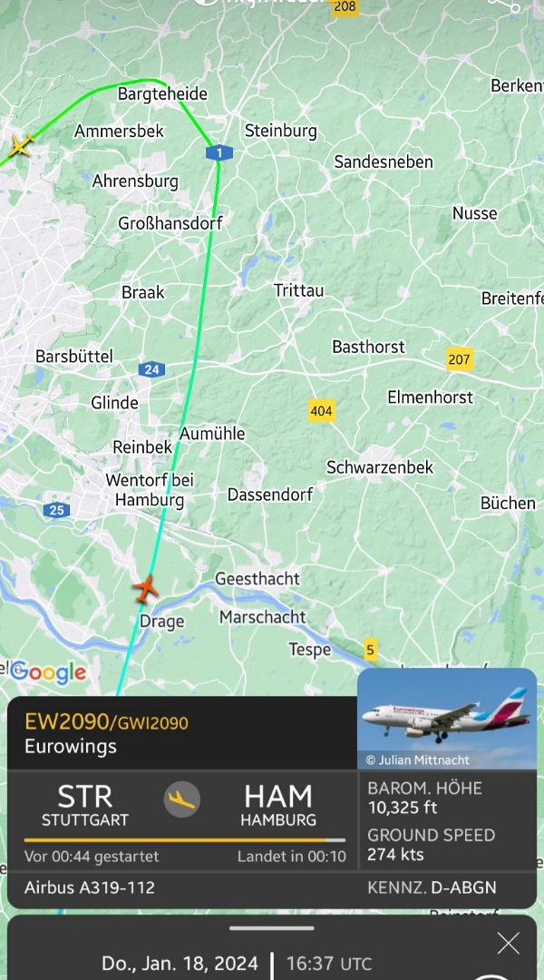544x980 pixels.
Task: Tap the 404 road marker
Action: [321, 411]
